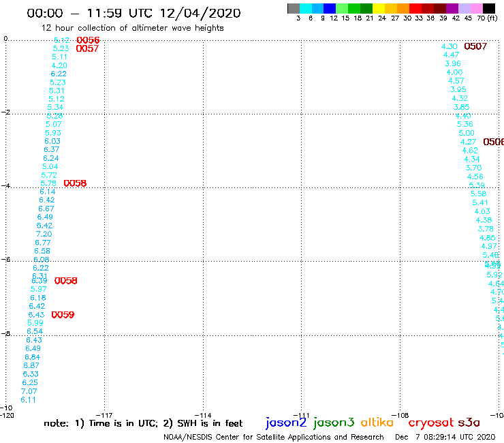
Task: Click the '24' legend scale label
Action: [382, 18]
